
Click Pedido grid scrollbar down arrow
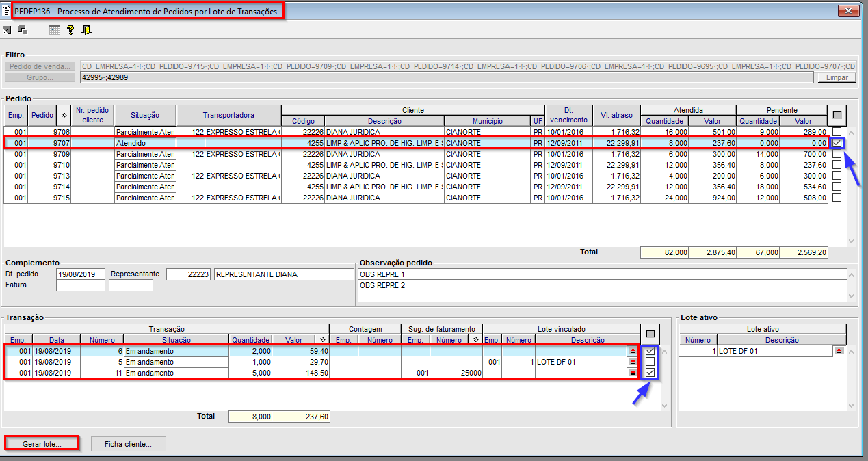[x=852, y=241]
